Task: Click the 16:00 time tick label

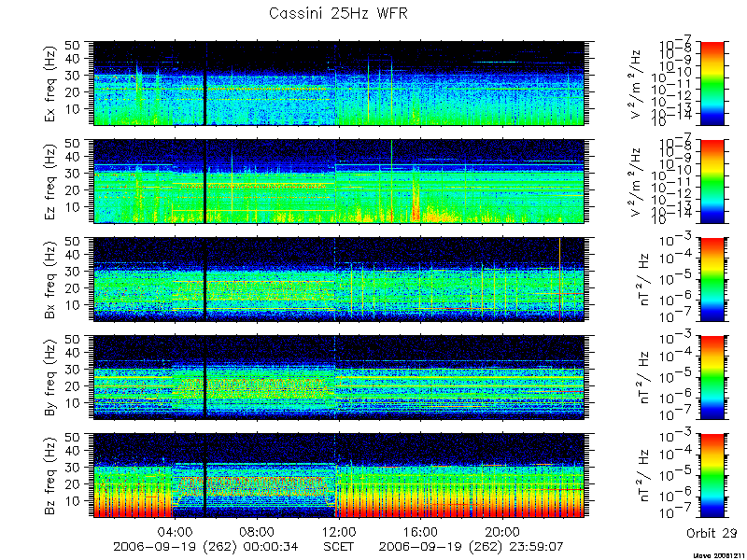Action: point(421,531)
